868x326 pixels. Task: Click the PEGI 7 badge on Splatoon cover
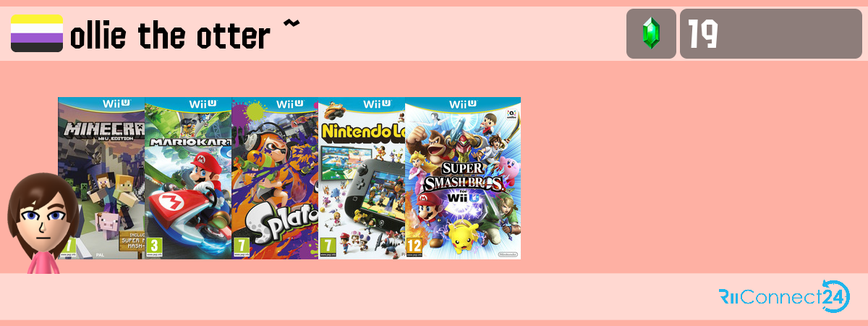[240, 246]
